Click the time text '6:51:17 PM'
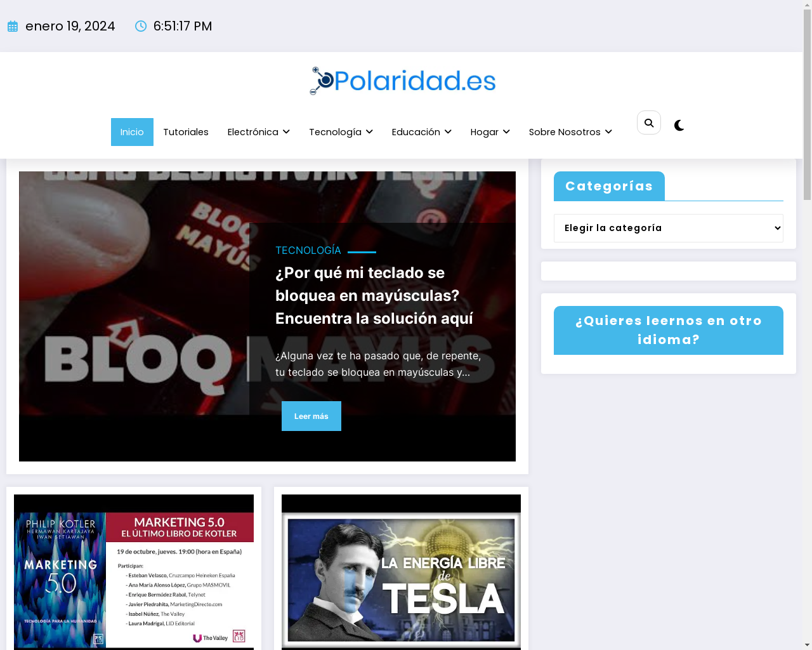The height and width of the screenshot is (650, 812). 183,26
